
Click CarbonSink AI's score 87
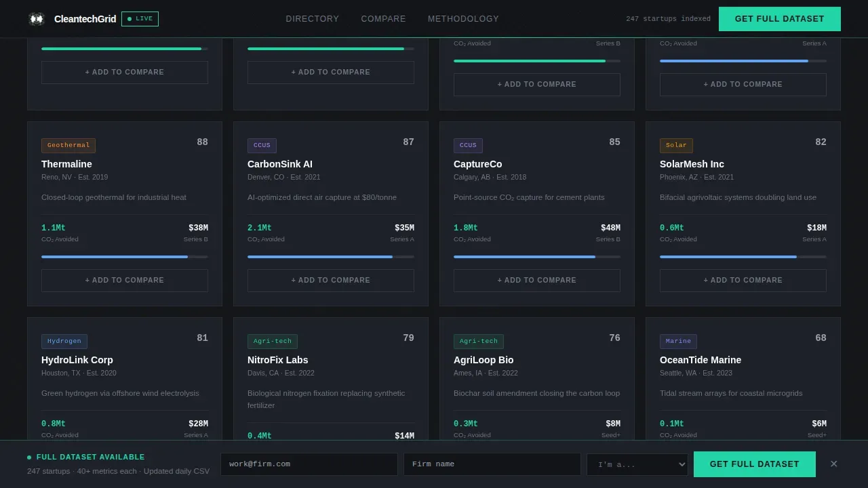408,142
